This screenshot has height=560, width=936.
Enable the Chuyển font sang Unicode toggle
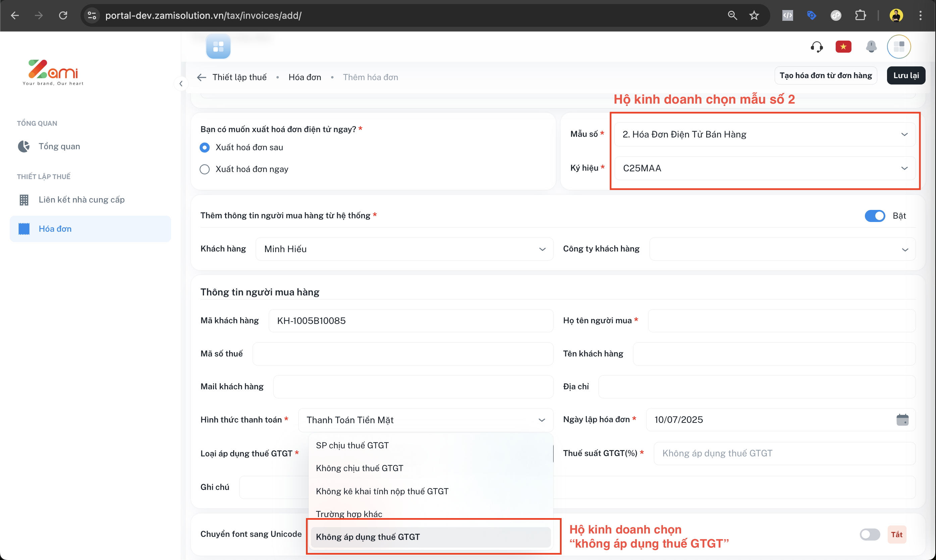[870, 534]
